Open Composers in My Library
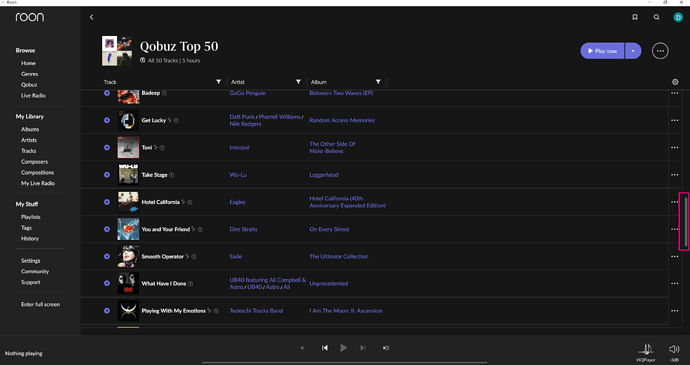 (34, 162)
